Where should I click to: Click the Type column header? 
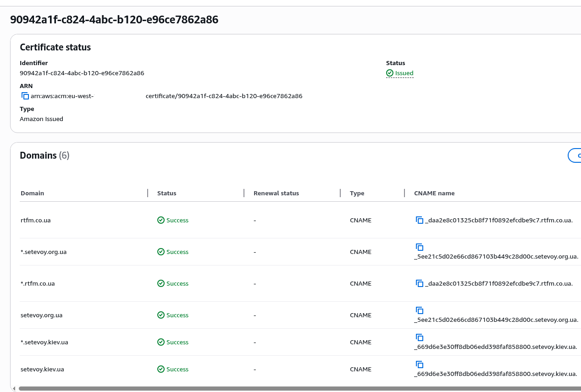357,193
